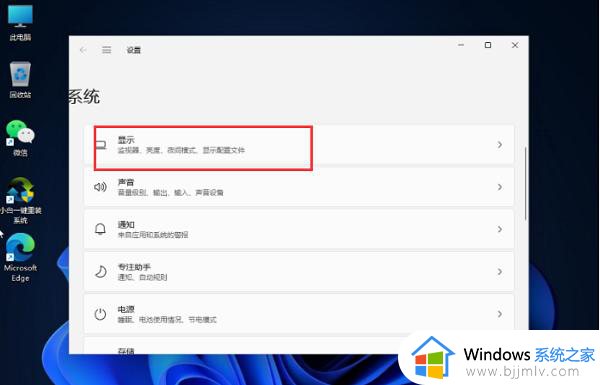Minimize the Settings window

tap(461, 45)
